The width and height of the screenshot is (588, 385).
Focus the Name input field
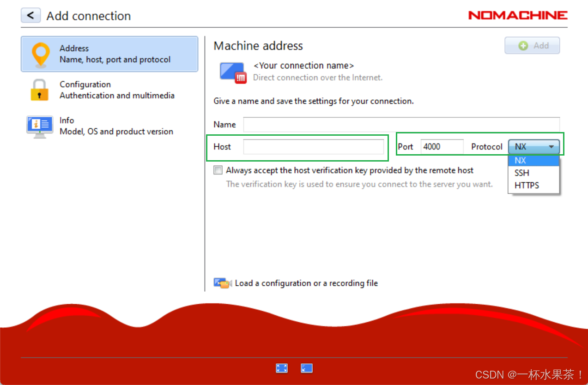point(401,125)
